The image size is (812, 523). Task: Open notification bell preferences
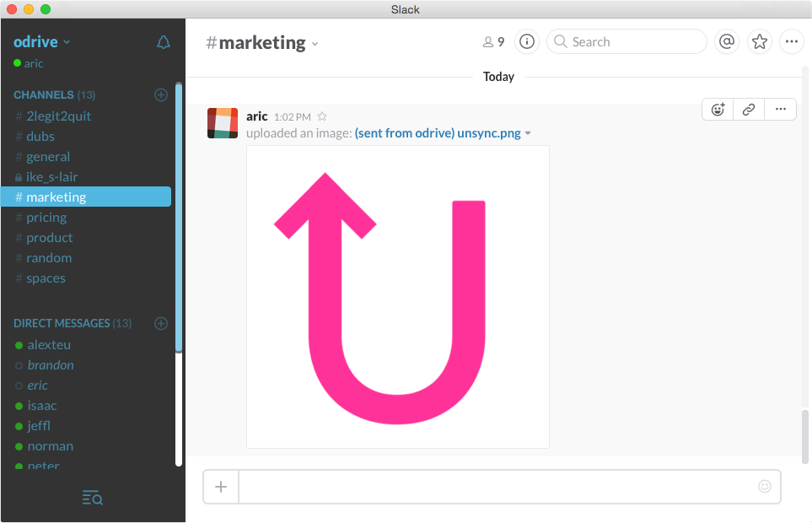[x=164, y=42]
